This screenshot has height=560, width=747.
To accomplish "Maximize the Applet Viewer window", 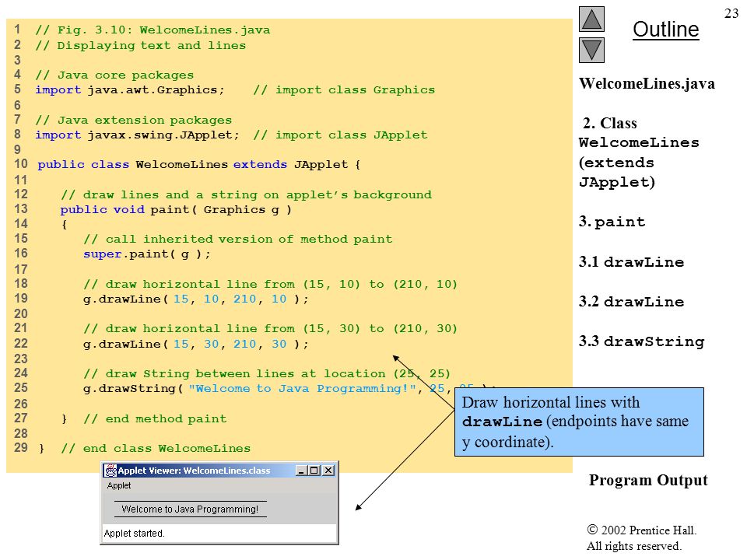I will click(x=314, y=471).
